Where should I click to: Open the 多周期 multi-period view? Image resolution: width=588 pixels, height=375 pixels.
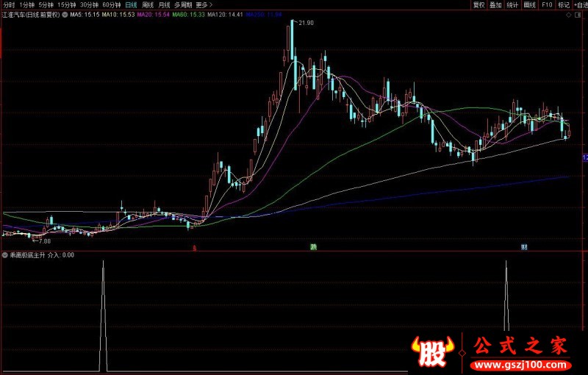(x=184, y=4)
